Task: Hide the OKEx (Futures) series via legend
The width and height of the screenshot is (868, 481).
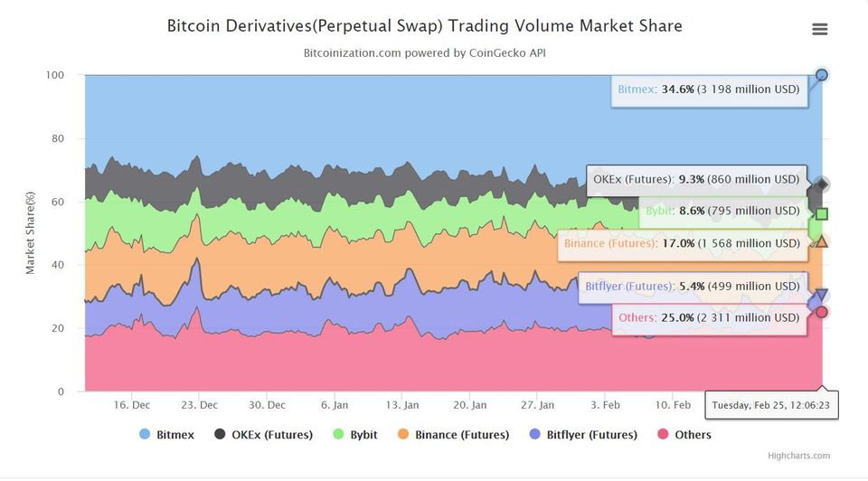Action: 264,435
